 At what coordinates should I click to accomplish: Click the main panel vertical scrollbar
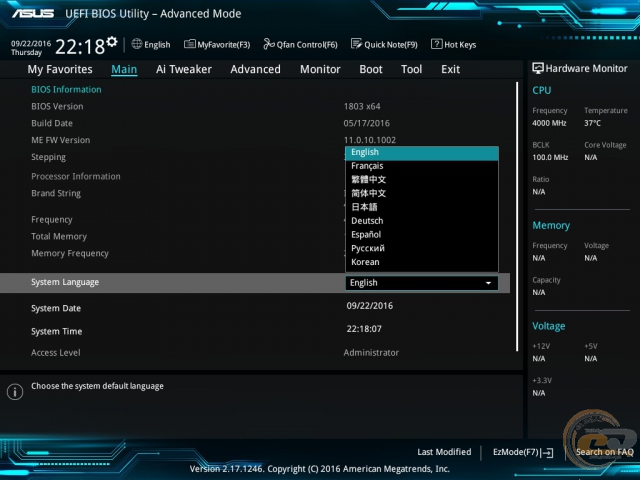(517, 216)
